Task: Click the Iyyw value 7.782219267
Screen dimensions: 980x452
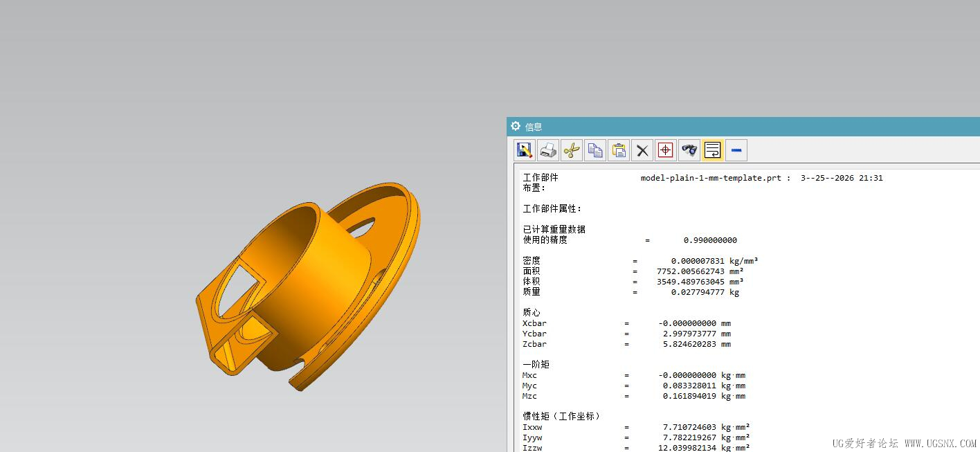Action: 690,437
